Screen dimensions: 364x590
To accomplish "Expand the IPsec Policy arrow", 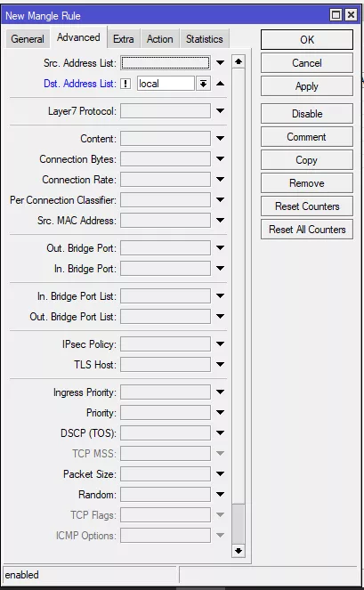I will tap(220, 343).
